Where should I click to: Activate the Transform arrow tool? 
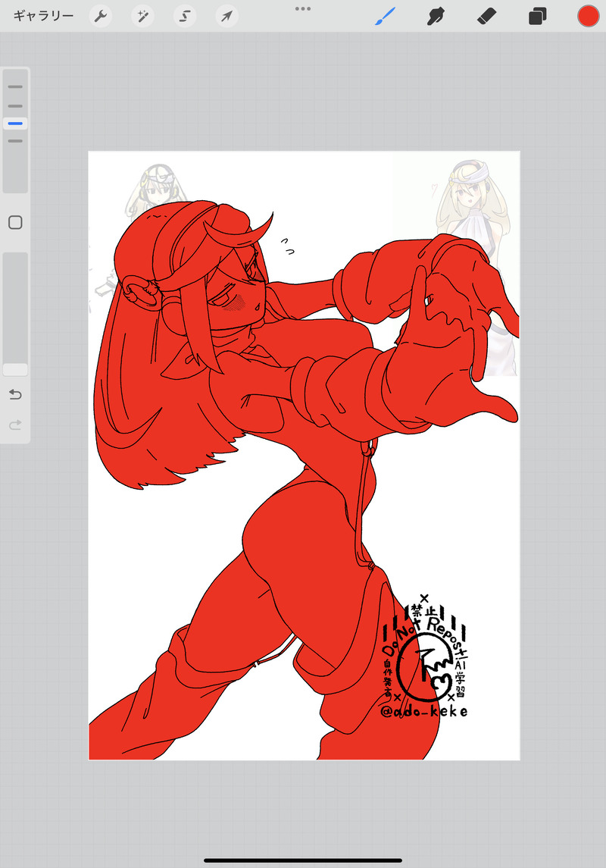226,16
